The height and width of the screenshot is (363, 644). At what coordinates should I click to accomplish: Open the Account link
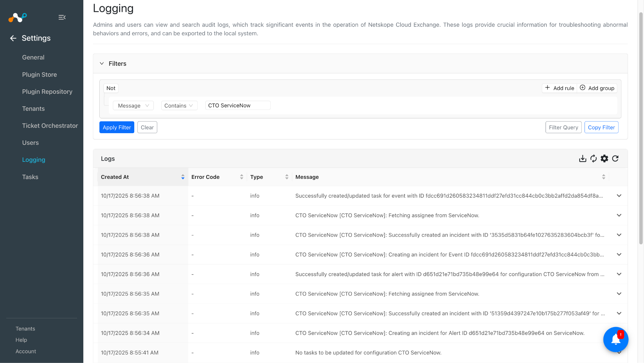point(26,351)
